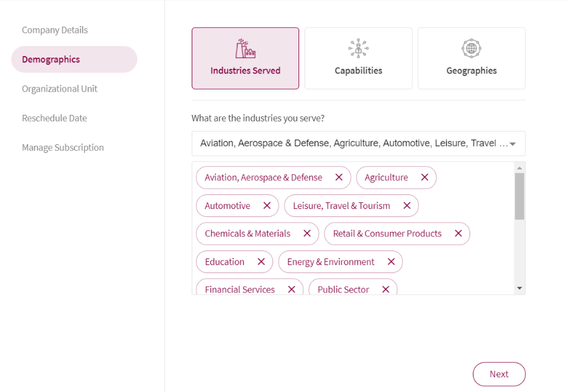Delete the Automotive chip via X
The width and height of the screenshot is (567, 392).
pos(267,206)
